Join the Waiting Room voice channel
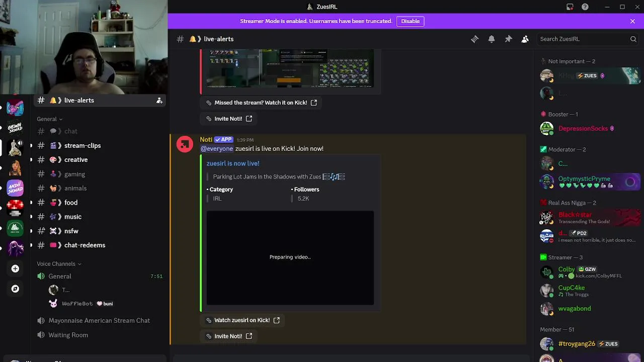Viewport: 644px width, 362px height. click(x=101, y=335)
